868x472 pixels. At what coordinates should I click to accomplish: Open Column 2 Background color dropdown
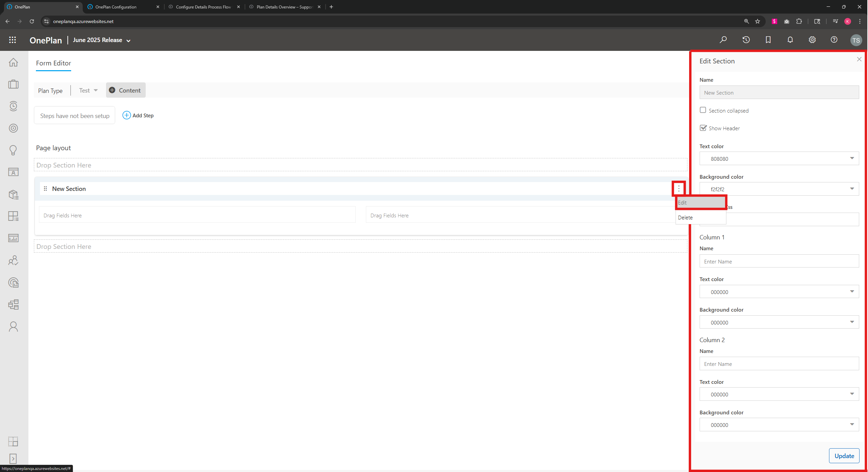779,425
